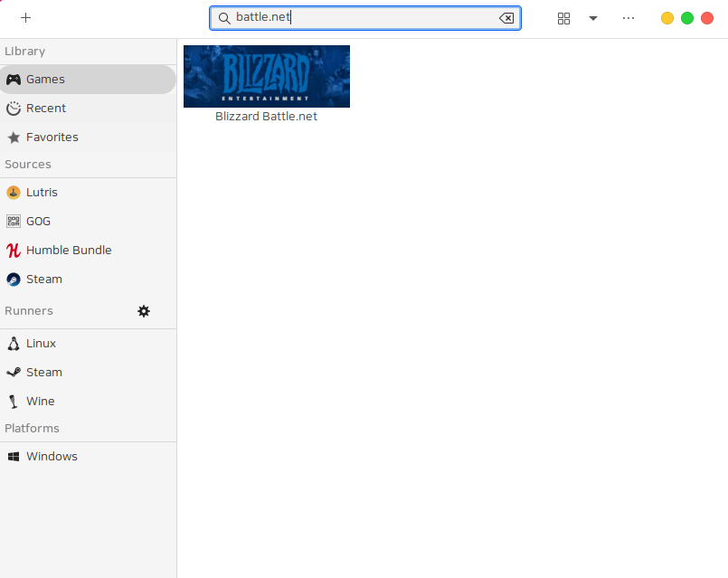Filter by Wine runner
This screenshot has height=578, width=728.
(40, 402)
